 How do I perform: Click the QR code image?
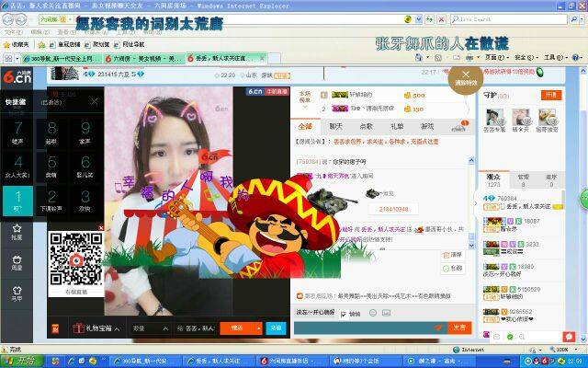(x=76, y=259)
